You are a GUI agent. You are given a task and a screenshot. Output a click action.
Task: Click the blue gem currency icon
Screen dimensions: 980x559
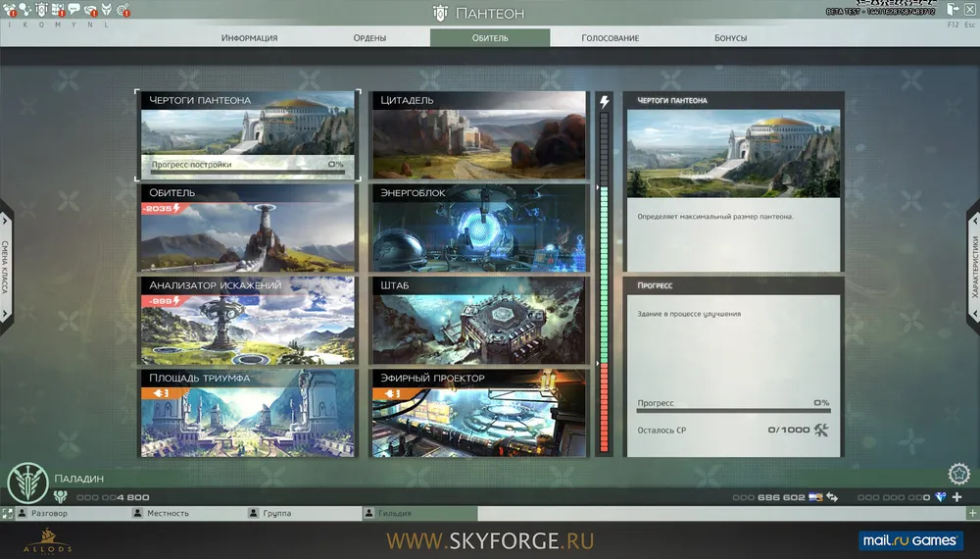click(x=941, y=497)
